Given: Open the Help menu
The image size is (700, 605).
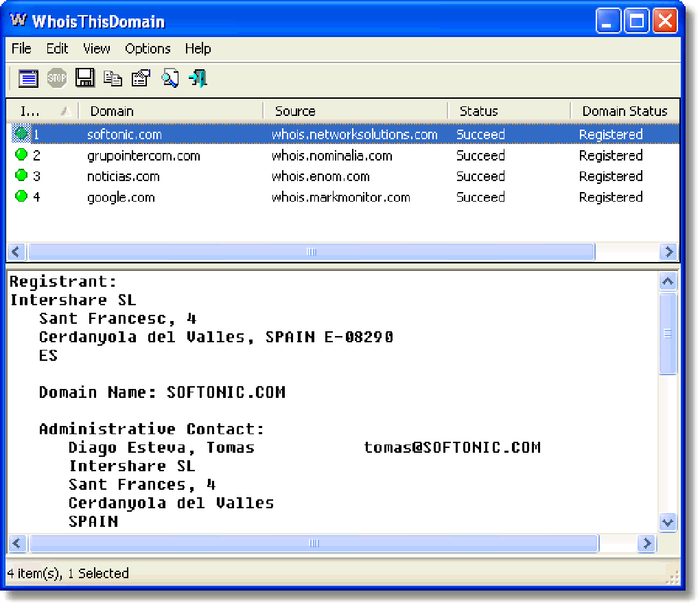Looking at the screenshot, I should click(x=198, y=48).
